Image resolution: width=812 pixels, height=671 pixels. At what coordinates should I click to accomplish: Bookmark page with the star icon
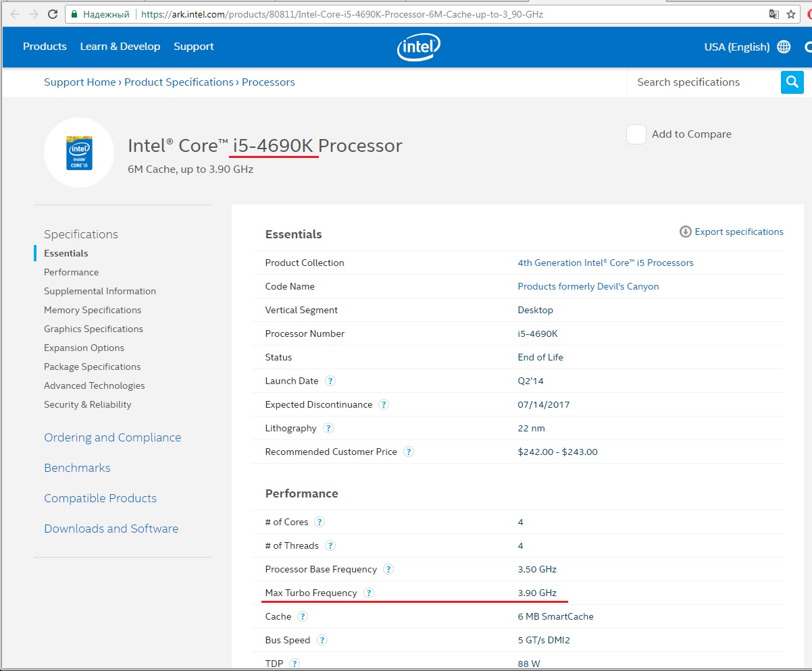[791, 14]
